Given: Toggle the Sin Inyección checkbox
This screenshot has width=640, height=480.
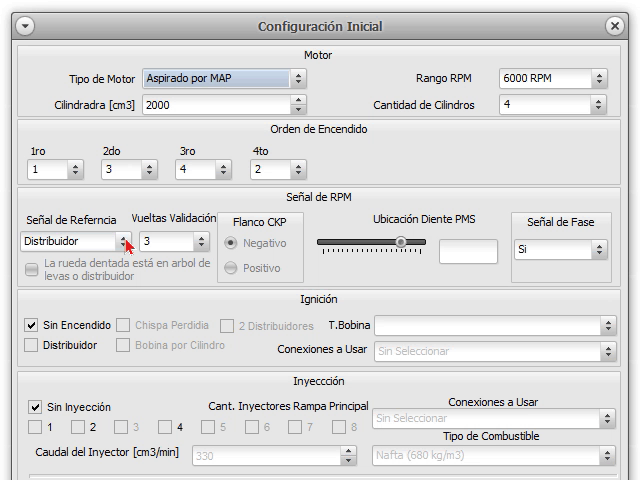Looking at the screenshot, I should (x=36, y=407).
